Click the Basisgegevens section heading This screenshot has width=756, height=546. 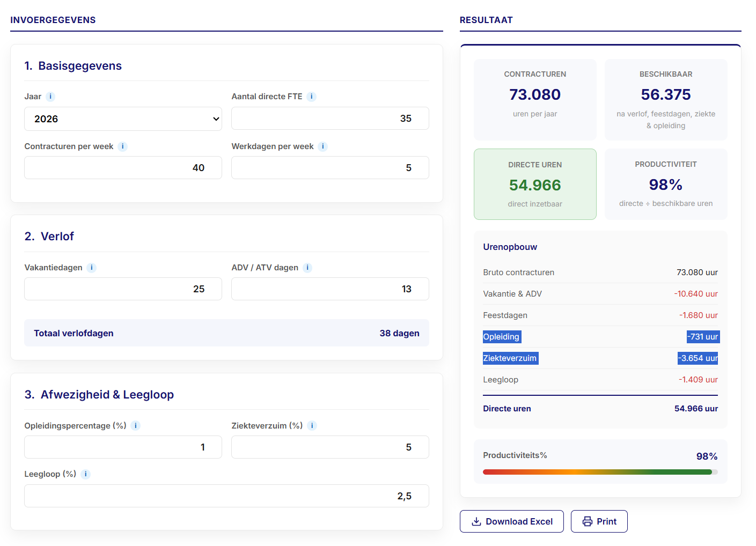click(73, 66)
